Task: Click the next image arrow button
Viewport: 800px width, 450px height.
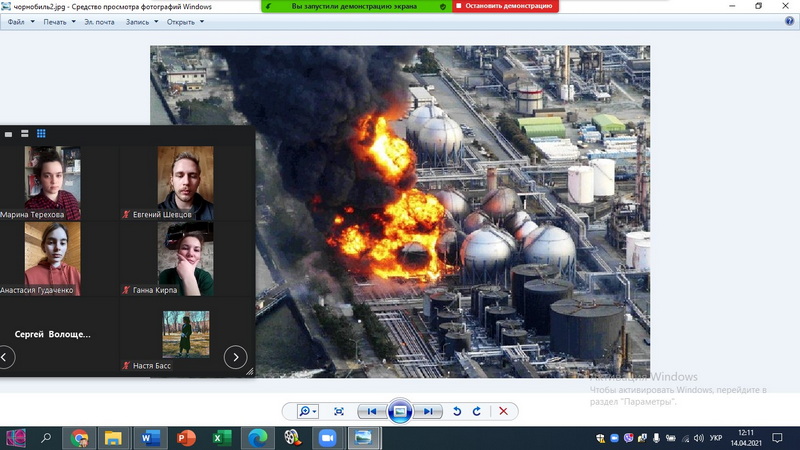Action: point(428,411)
